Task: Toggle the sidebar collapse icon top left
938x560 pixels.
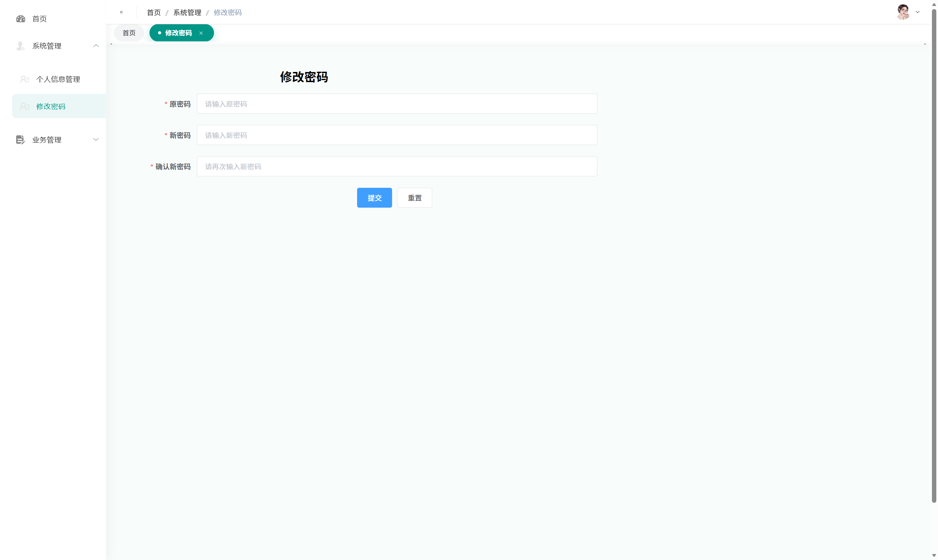Action: tap(121, 12)
